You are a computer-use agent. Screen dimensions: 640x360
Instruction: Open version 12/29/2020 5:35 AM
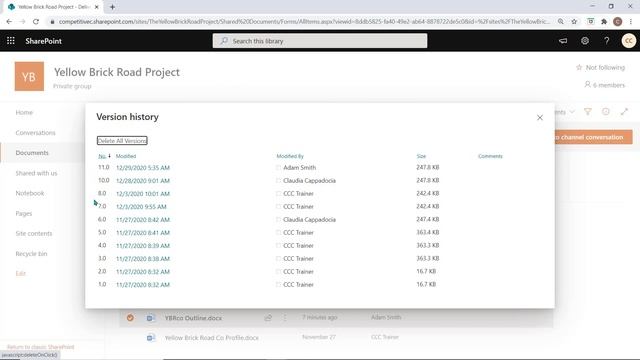tap(143, 168)
